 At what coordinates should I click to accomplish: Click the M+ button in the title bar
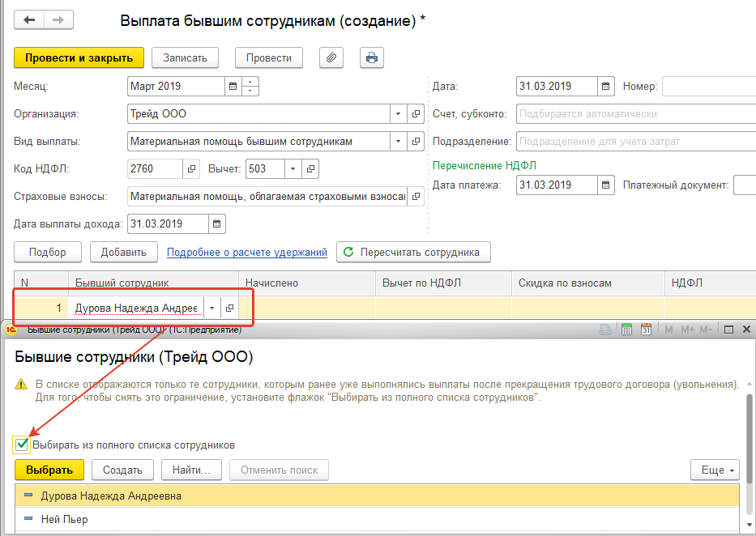click(x=688, y=330)
